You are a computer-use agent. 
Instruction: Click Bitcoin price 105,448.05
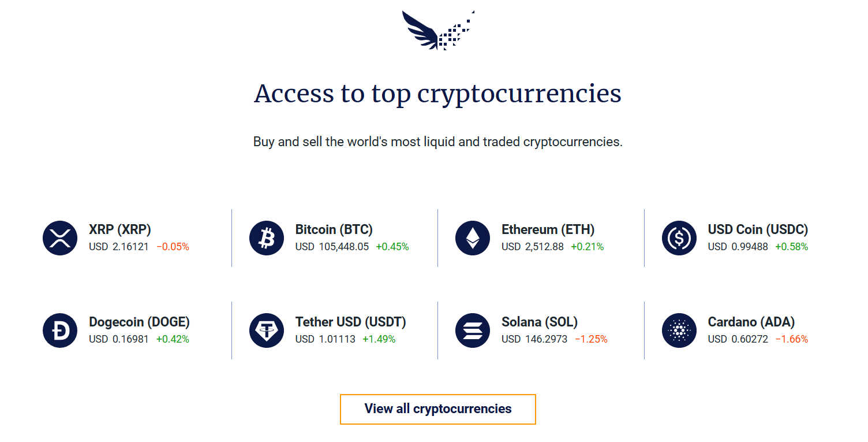pos(343,247)
